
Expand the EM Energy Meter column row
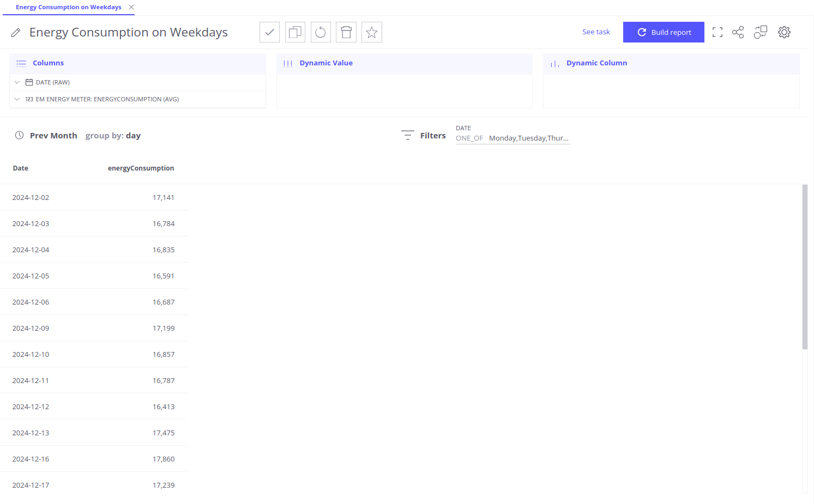pyautogui.click(x=17, y=99)
